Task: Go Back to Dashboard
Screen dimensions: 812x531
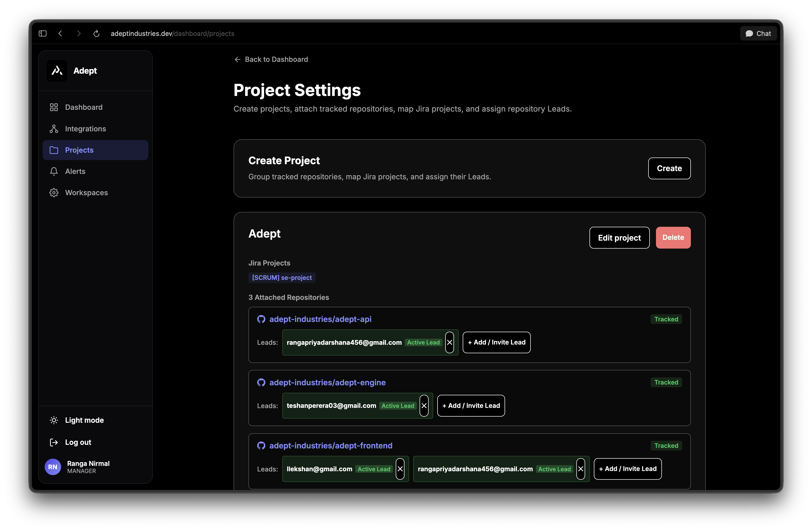Action: [271, 59]
